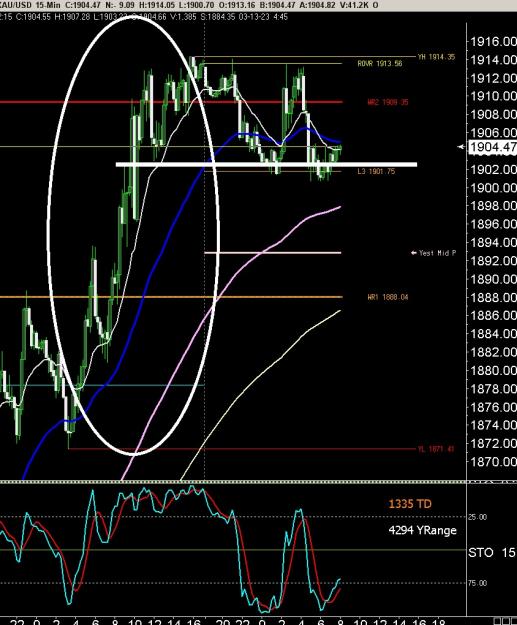Click the 1870.00 price axis label
517x625 pixels.
493,462
